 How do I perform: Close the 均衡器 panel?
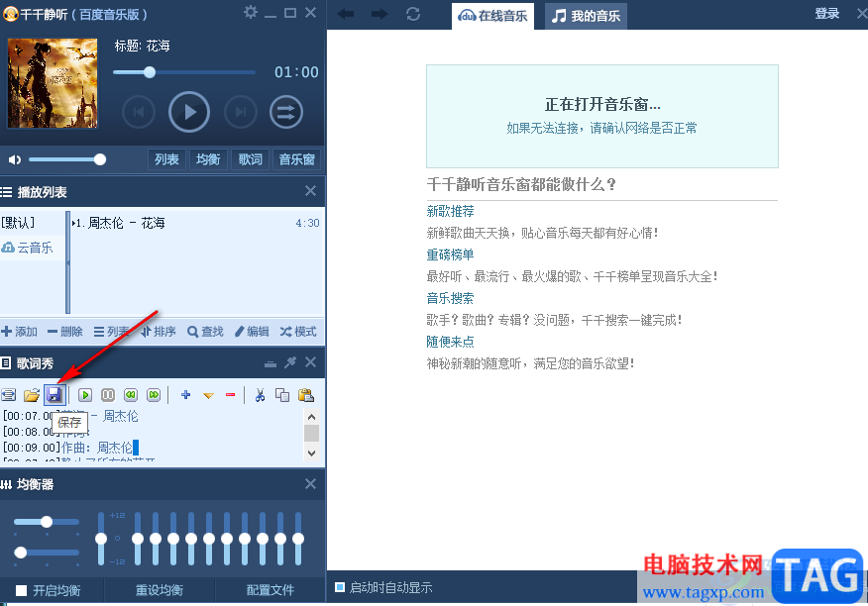click(310, 483)
